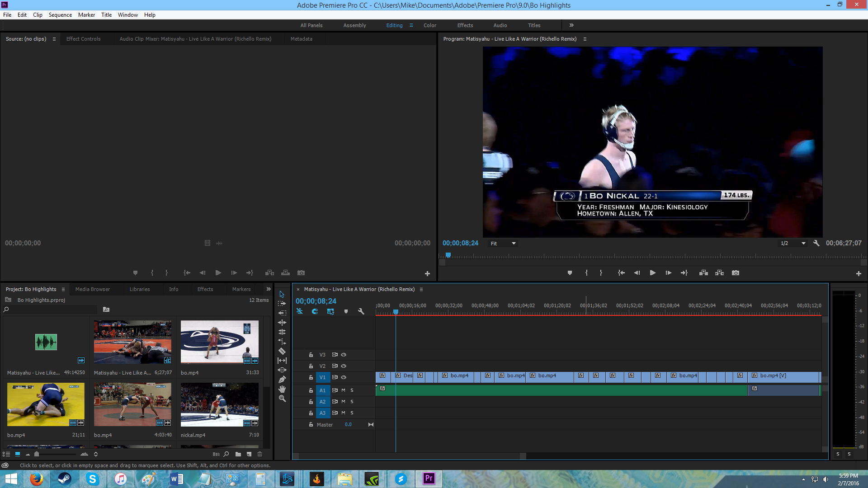This screenshot has height=488, width=868.
Task: Select the Hand tool
Action: coord(282,389)
